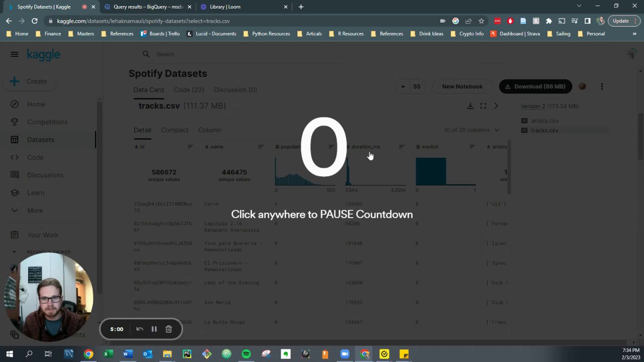Click the Chrome tab search dropdown
The width and height of the screenshot is (644, 362).
click(579, 7)
